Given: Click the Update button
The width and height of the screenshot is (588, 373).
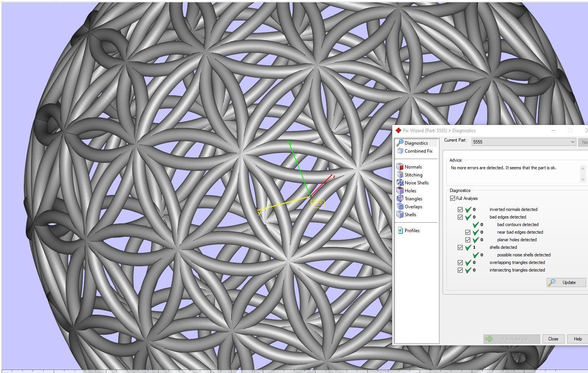Looking at the screenshot, I should point(566,282).
